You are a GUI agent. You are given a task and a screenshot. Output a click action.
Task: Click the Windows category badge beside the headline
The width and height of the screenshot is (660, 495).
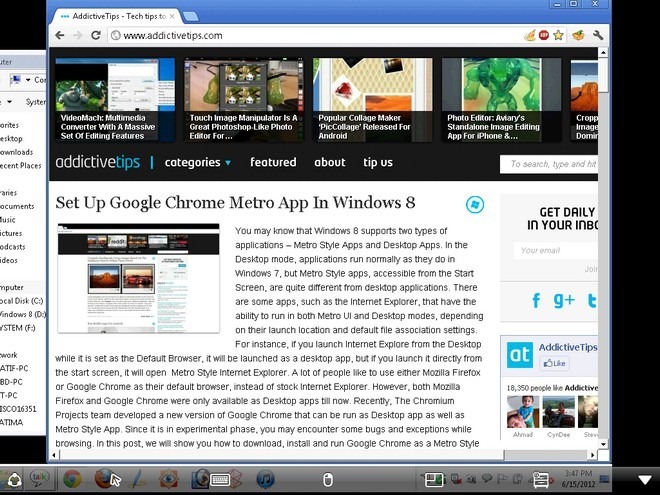click(475, 205)
